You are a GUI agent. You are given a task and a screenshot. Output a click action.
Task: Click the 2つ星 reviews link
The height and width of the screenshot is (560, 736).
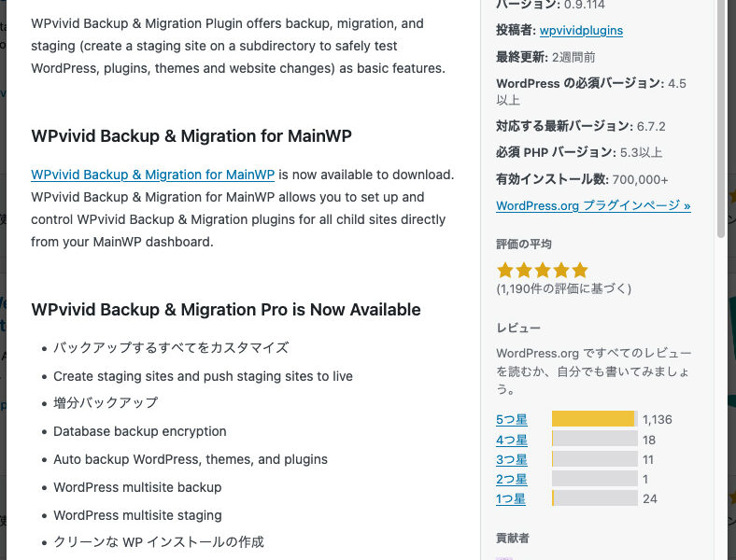point(512,480)
